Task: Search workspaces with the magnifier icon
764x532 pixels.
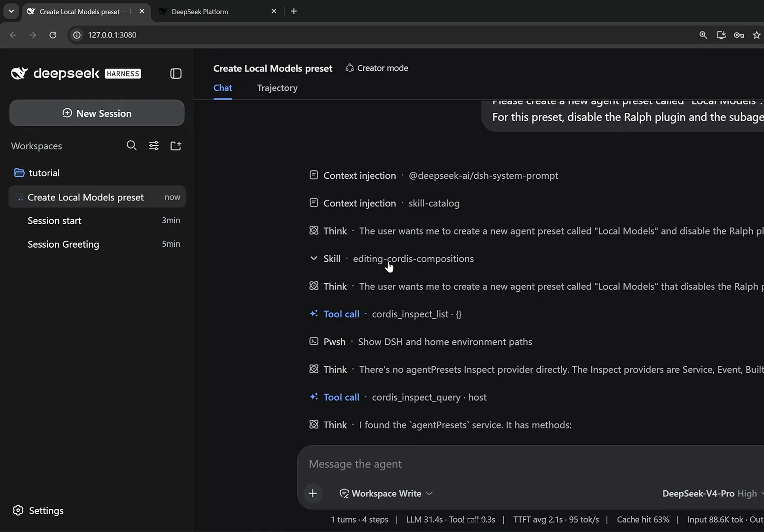Action: point(132,145)
